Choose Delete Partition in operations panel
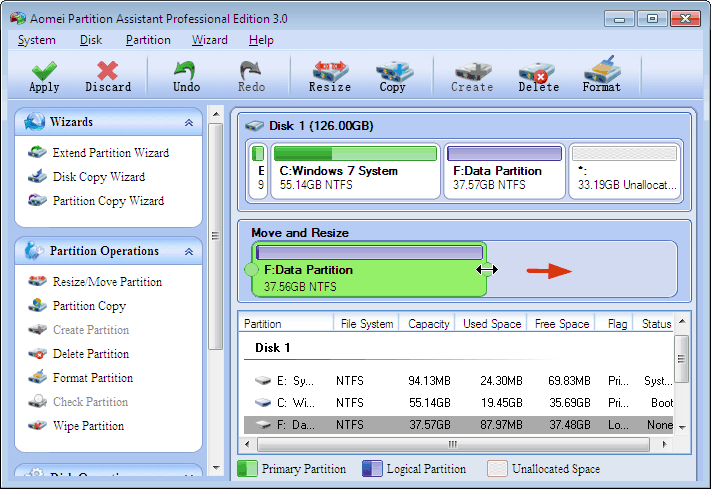The width and height of the screenshot is (711, 489). tap(91, 354)
